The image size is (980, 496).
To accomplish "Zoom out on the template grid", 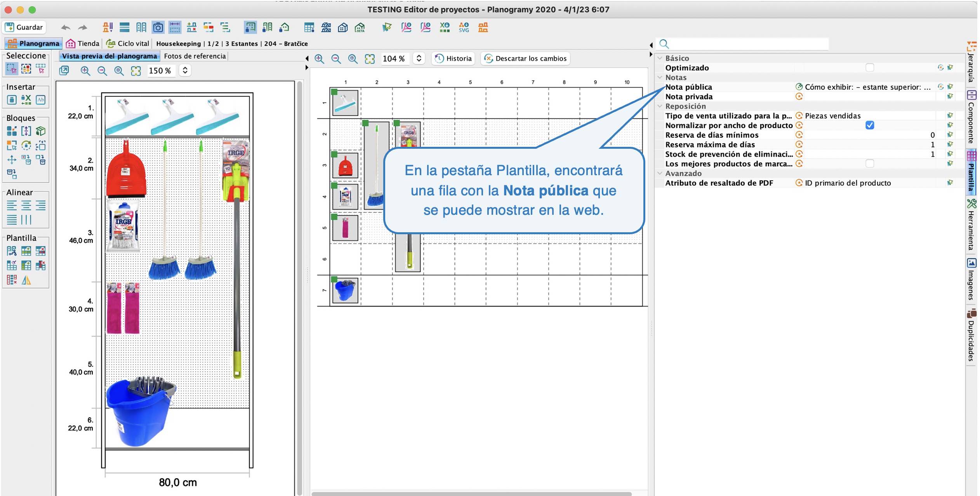I will [x=336, y=59].
